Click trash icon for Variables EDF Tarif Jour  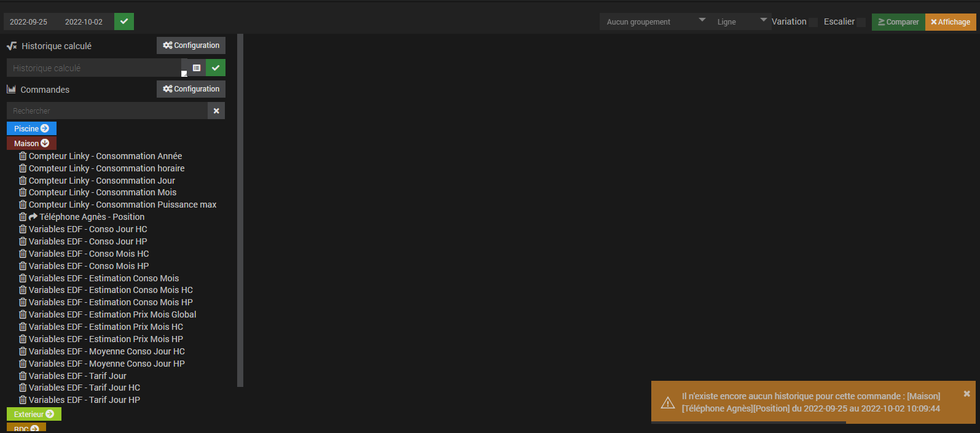point(23,376)
